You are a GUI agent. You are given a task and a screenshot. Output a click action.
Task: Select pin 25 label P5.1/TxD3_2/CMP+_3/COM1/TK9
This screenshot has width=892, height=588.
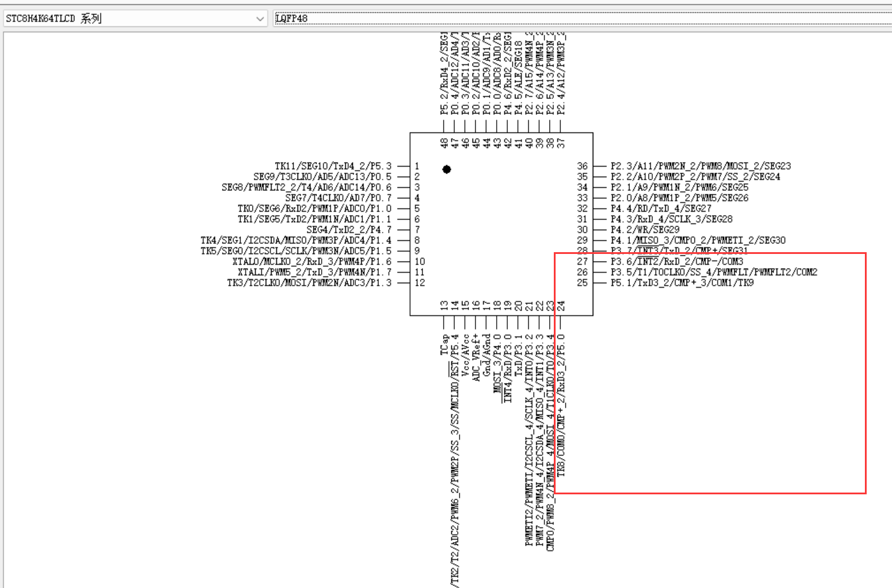click(682, 283)
